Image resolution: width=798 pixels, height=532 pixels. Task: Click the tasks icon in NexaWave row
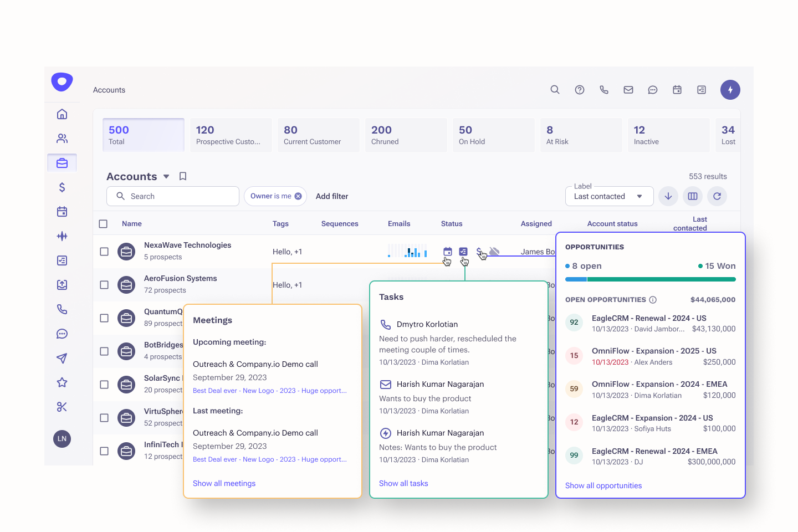point(463,252)
